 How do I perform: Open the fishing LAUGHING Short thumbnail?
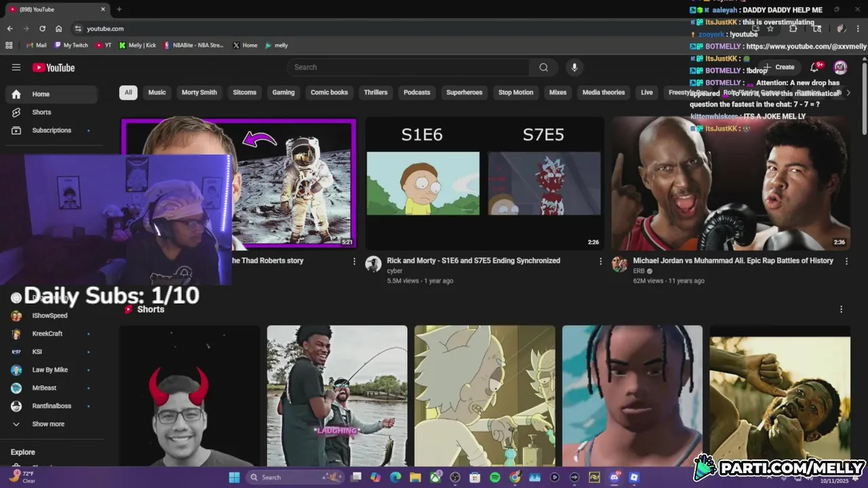337,396
